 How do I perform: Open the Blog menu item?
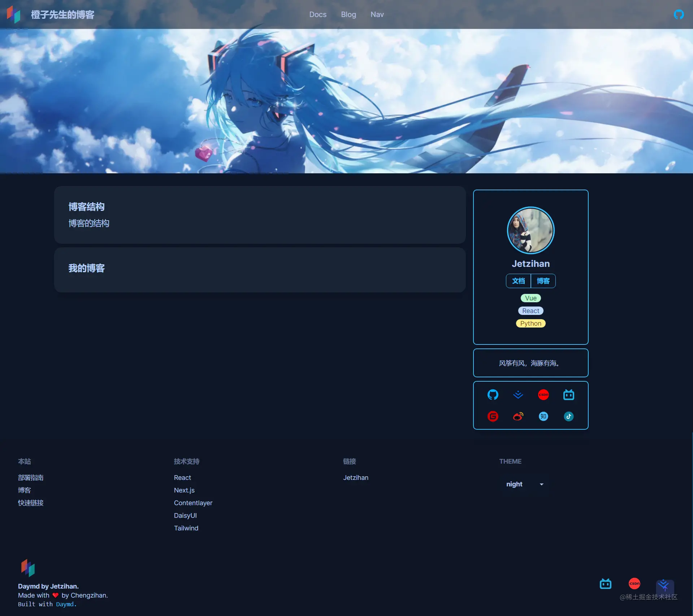coord(348,14)
